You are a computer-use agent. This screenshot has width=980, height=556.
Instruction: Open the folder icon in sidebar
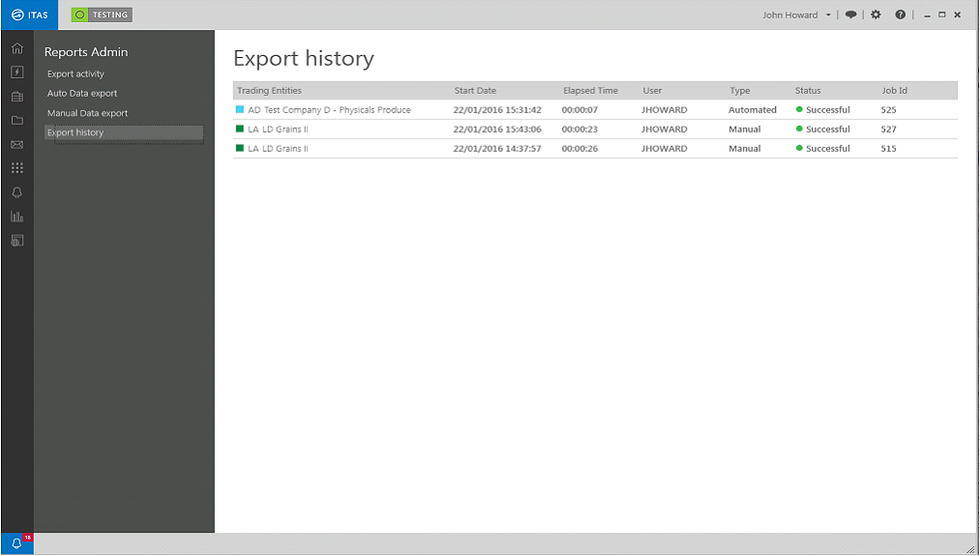point(16,120)
